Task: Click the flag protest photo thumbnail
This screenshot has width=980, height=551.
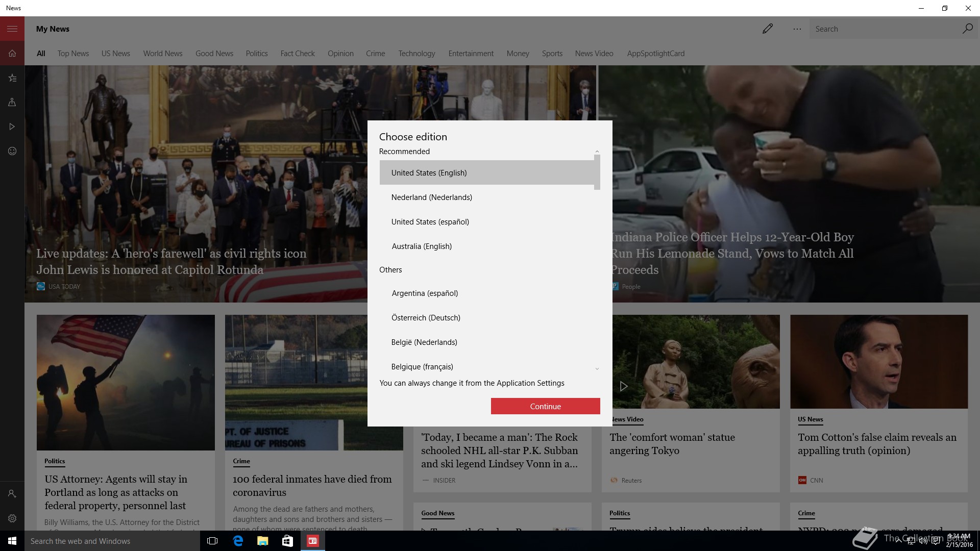Action: click(x=126, y=382)
